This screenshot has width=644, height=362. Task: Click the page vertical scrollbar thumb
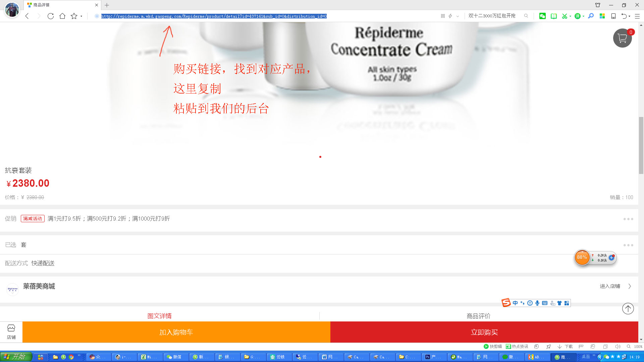pos(641,145)
